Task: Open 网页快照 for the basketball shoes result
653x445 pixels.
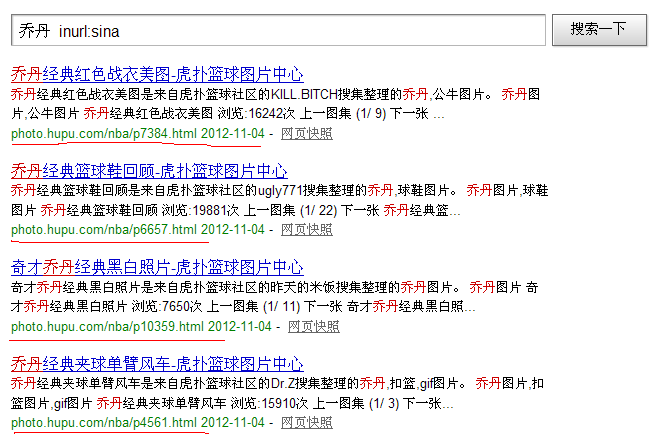Action: [307, 230]
